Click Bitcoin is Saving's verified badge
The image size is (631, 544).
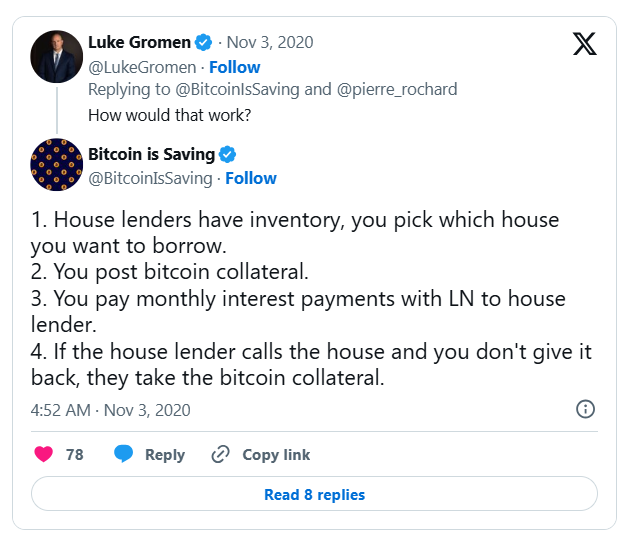tap(228, 154)
